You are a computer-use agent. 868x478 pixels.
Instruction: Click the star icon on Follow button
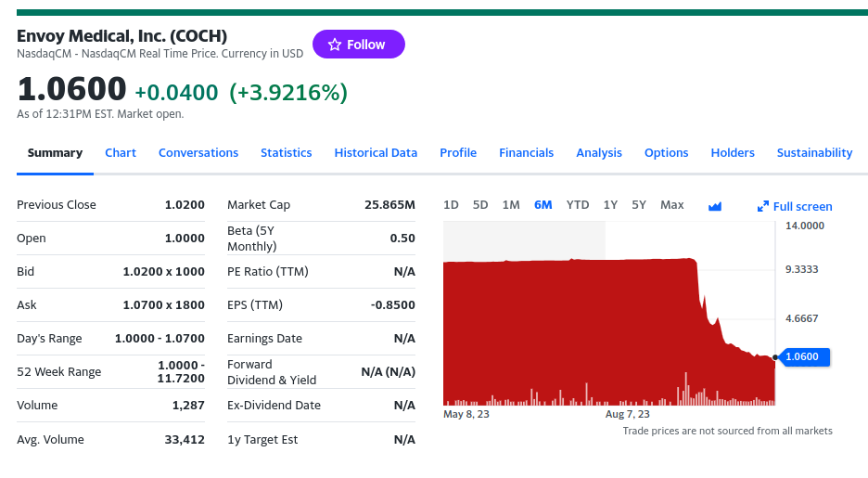pyautogui.click(x=335, y=45)
